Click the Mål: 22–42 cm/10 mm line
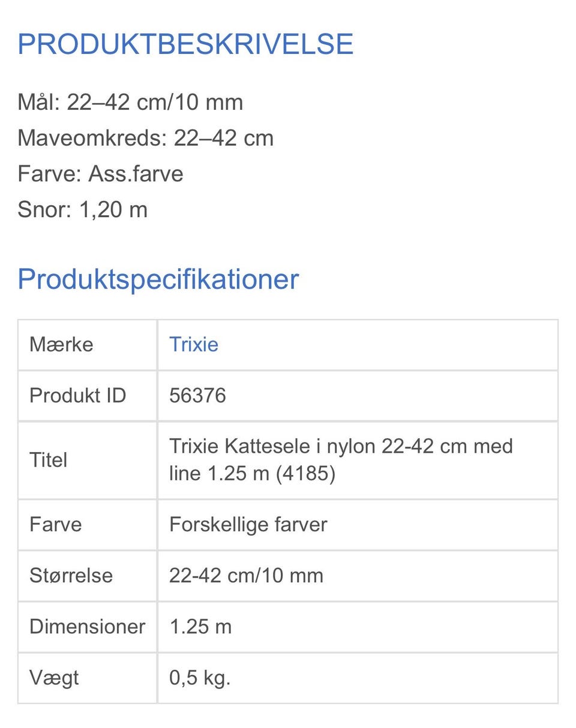Image resolution: width=576 pixels, height=728 pixels. click(130, 102)
